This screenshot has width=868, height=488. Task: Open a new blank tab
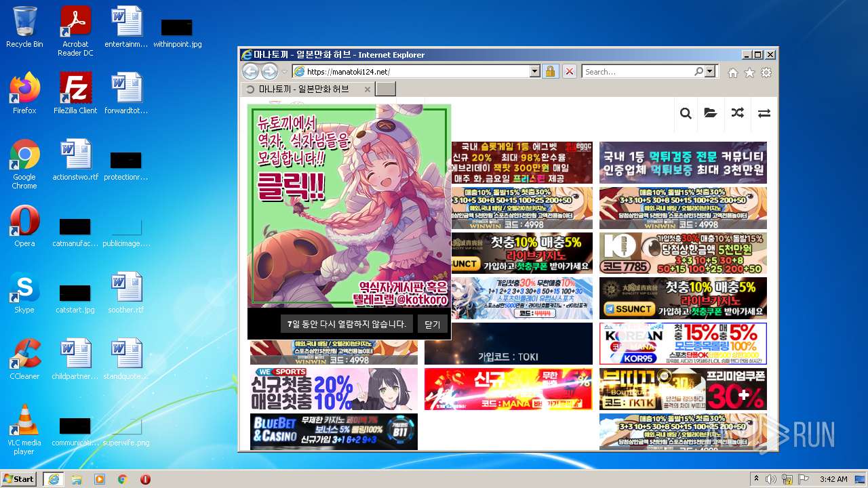[x=385, y=89]
